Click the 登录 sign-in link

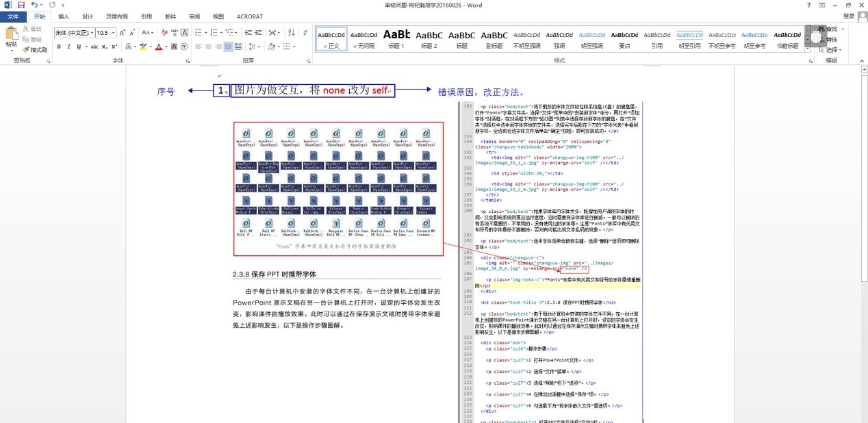848,16
